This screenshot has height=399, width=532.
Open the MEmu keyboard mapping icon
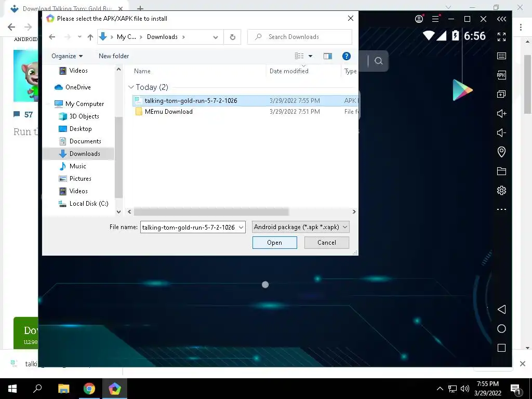coord(501,56)
